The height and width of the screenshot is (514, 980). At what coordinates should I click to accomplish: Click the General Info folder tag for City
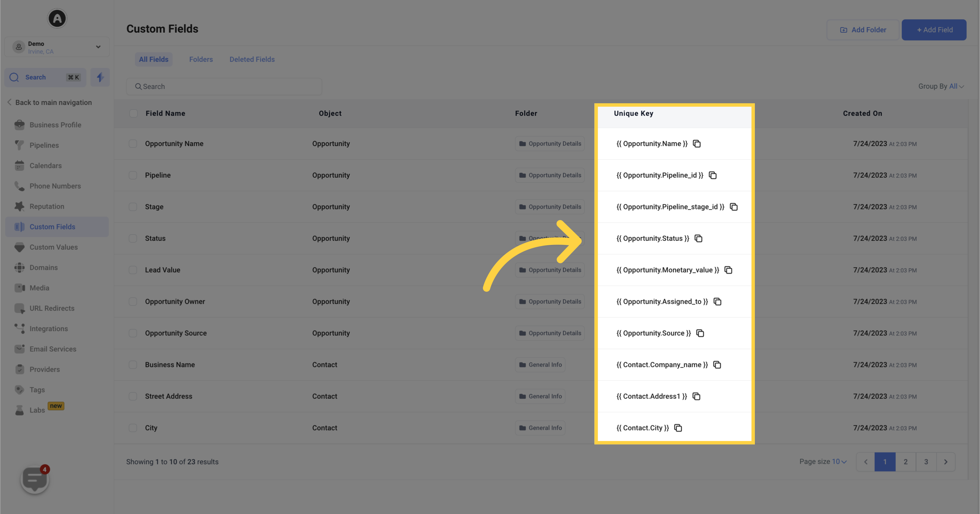[540, 428]
